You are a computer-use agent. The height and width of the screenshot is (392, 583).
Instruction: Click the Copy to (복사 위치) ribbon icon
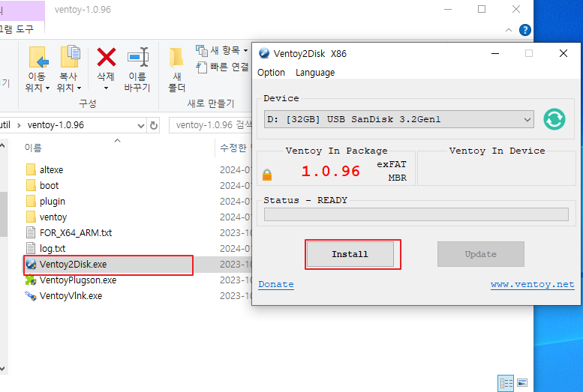tap(70, 57)
